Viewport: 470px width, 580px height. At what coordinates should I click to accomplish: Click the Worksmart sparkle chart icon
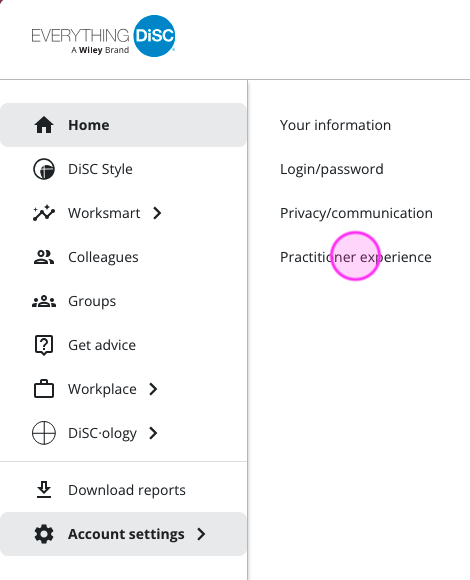point(44,213)
